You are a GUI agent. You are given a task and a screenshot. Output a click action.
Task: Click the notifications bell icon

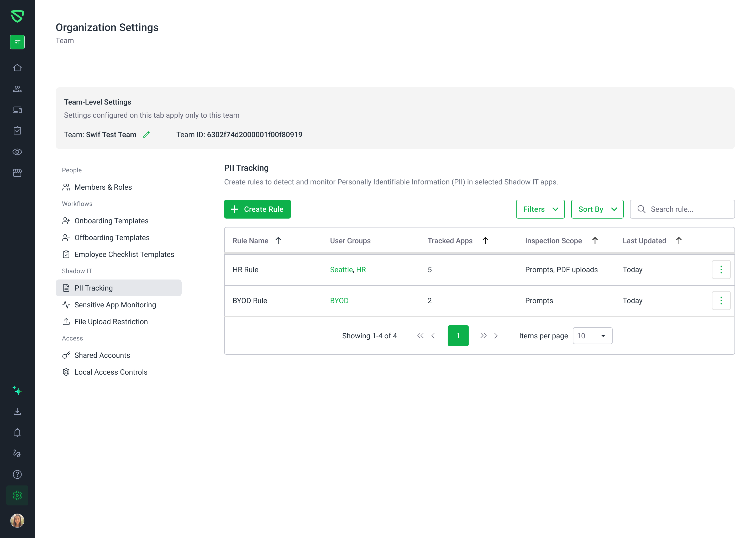17,432
